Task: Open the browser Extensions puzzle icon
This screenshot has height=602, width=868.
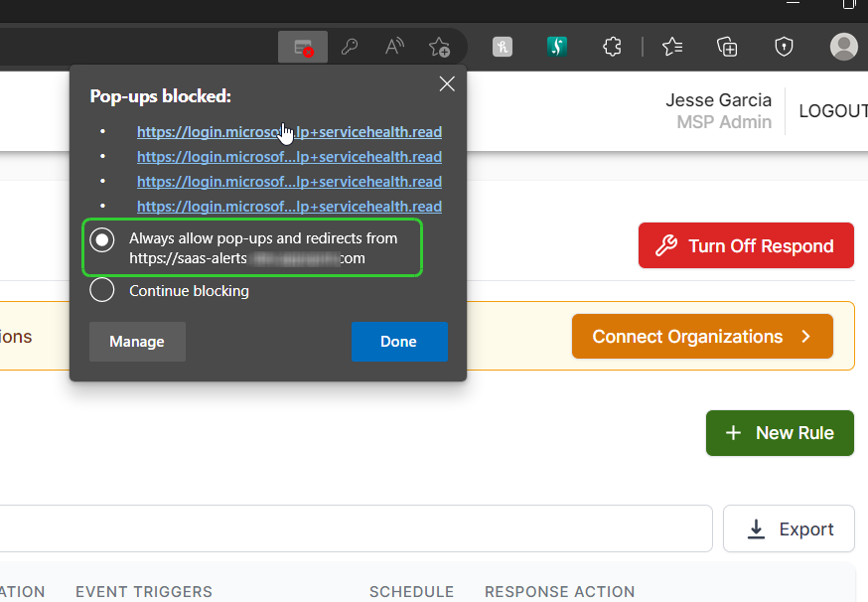Action: [x=613, y=47]
